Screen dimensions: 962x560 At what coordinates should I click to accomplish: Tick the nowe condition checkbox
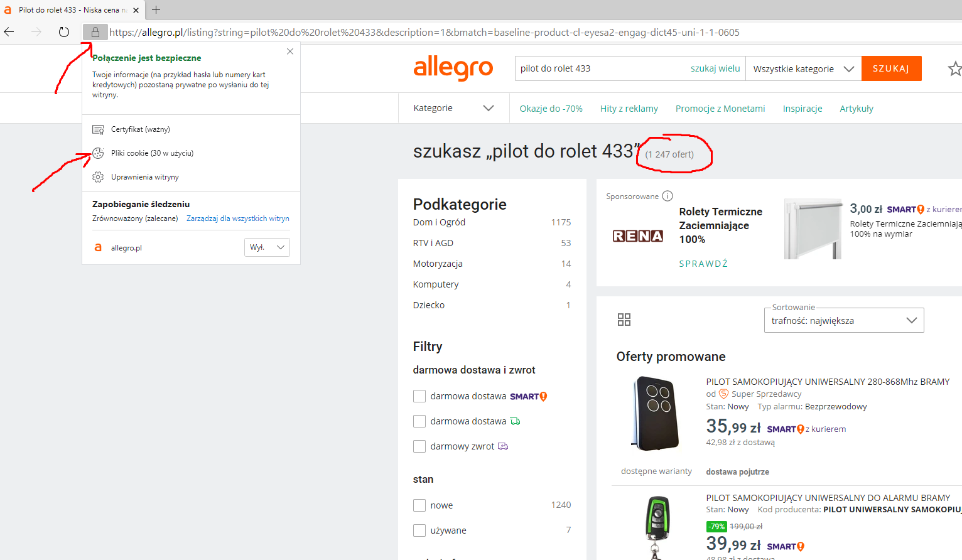click(419, 505)
